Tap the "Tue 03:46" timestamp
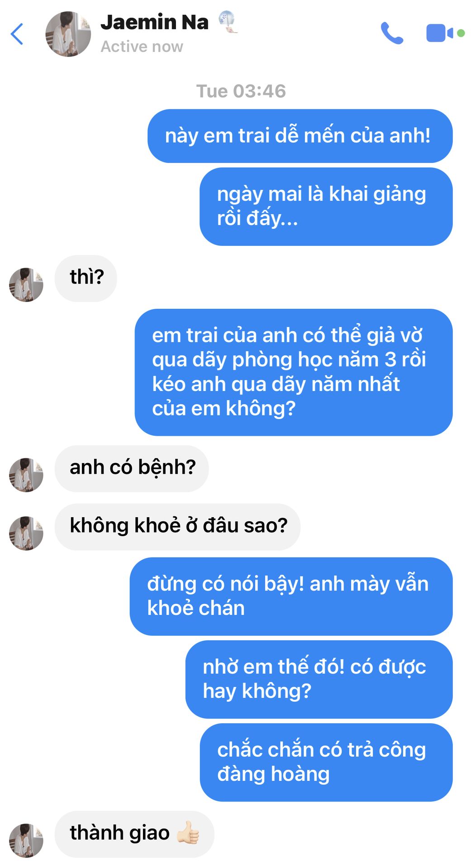Screen dimensions: 471x868 tap(241, 91)
